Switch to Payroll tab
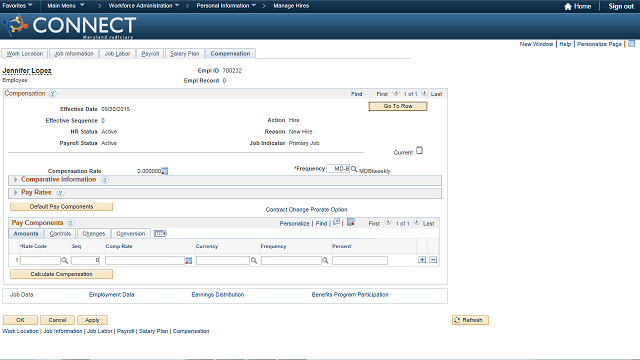 pyautogui.click(x=150, y=53)
